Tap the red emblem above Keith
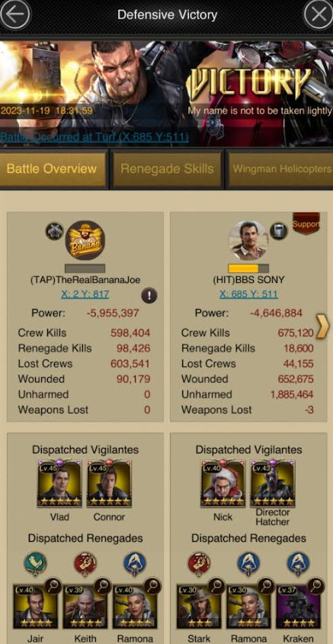The width and height of the screenshot is (333, 644). 85,563
